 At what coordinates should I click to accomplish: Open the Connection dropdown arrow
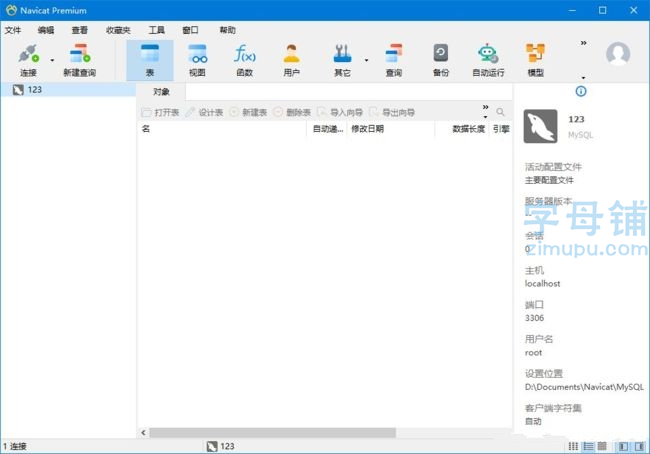pos(52,61)
